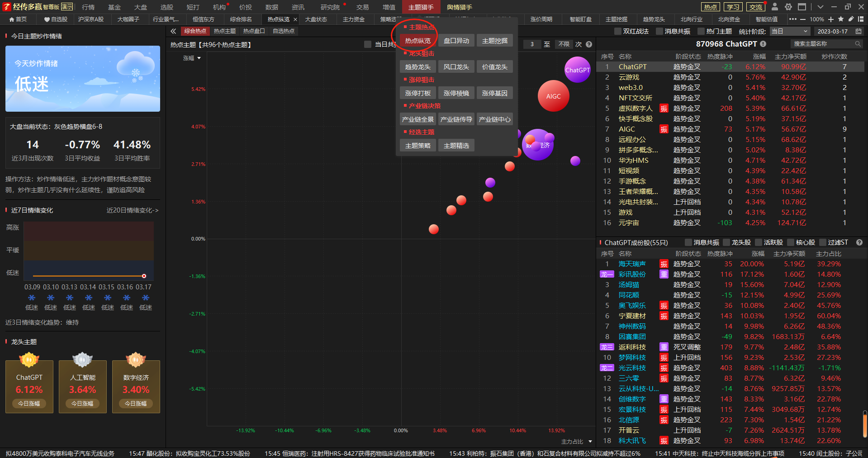Click the pencil edit icon
The image size is (868, 458).
point(851,19)
